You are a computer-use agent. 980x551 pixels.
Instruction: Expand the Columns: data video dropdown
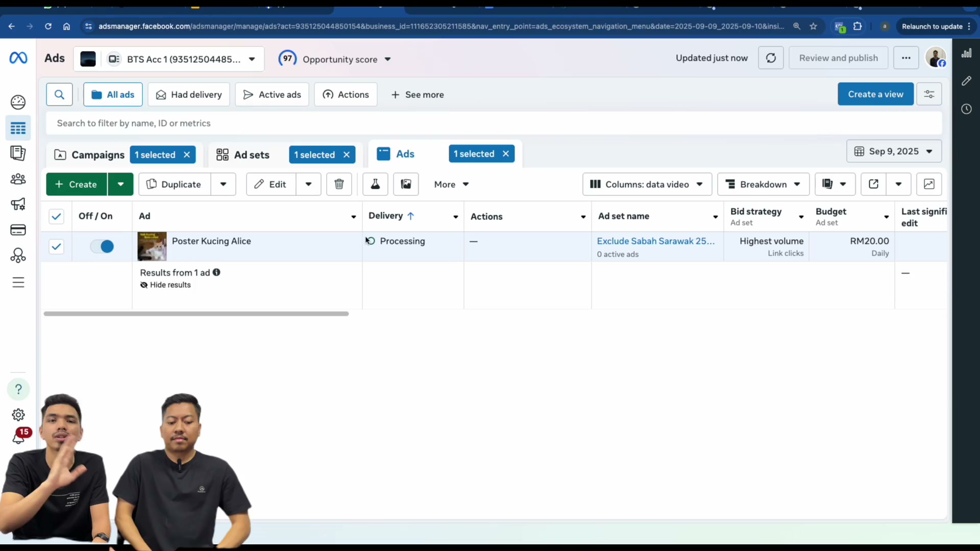647,184
